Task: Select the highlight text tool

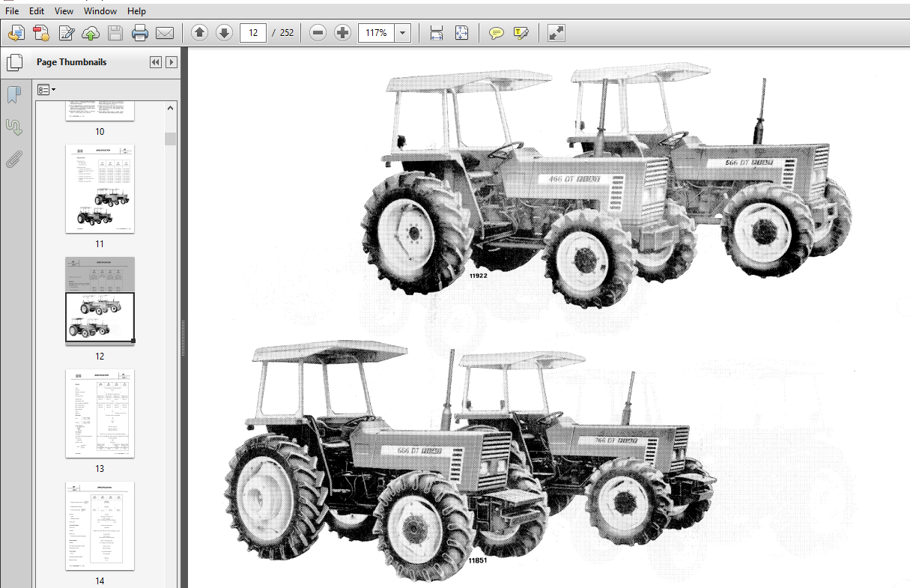Action: [521, 33]
